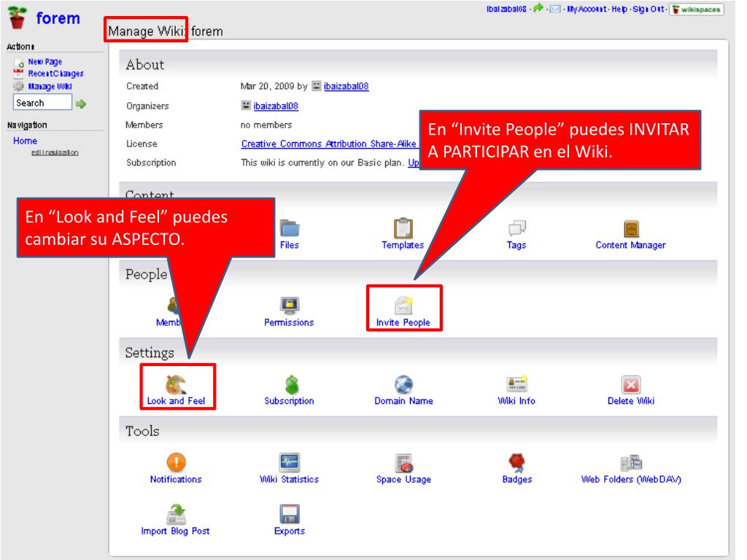Click the Domain Name label link

pyautogui.click(x=403, y=401)
